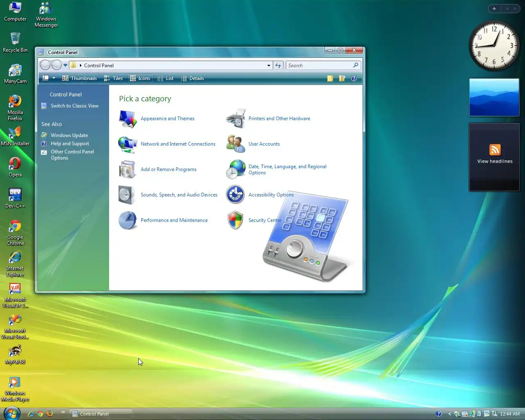Open the recent pages dropdown beside navigation buttons

click(65, 65)
